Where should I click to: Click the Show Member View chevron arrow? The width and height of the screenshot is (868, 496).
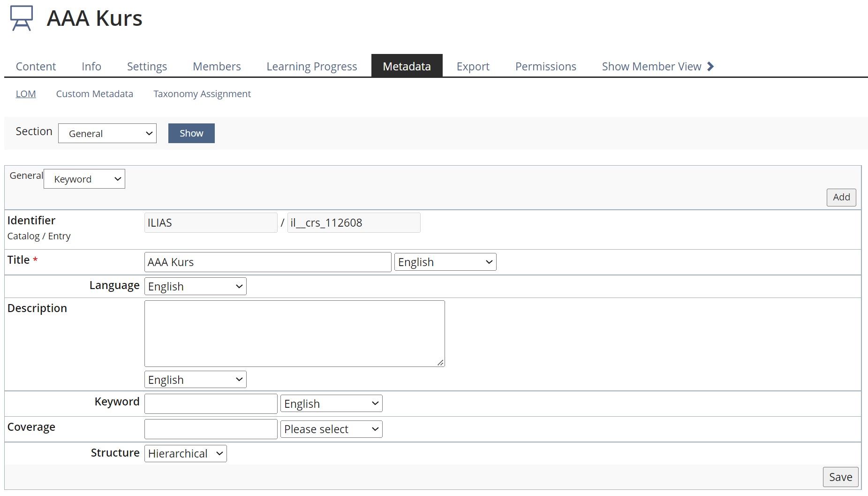tap(710, 67)
